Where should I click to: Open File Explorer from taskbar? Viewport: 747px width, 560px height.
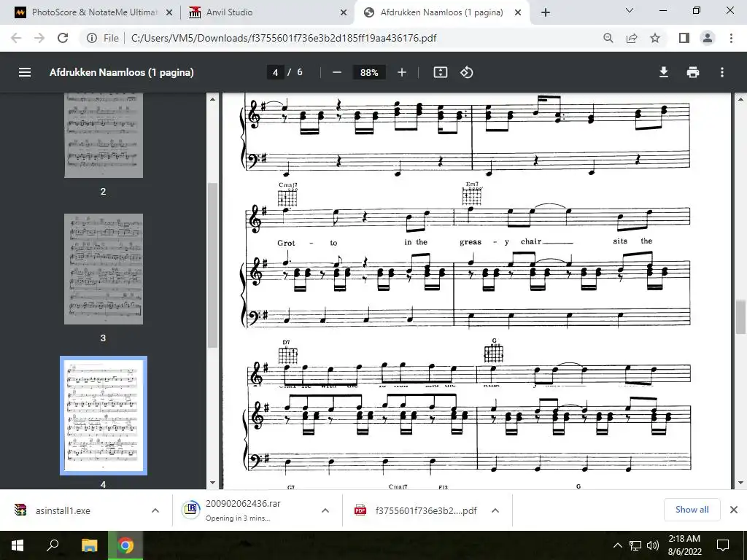tap(89, 545)
